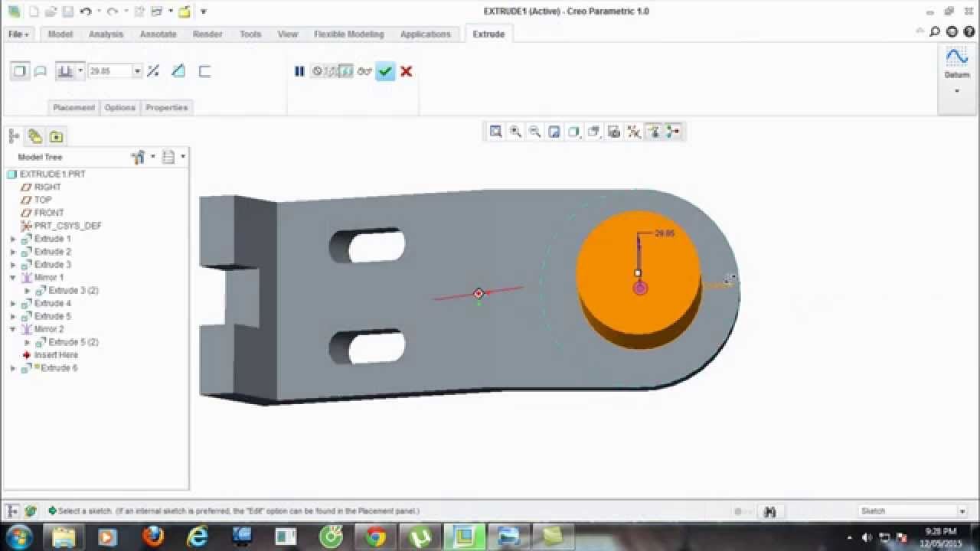Close window icon in quick access toolbar
Image resolution: width=980 pixels, height=551 pixels.
pyautogui.click(x=184, y=11)
